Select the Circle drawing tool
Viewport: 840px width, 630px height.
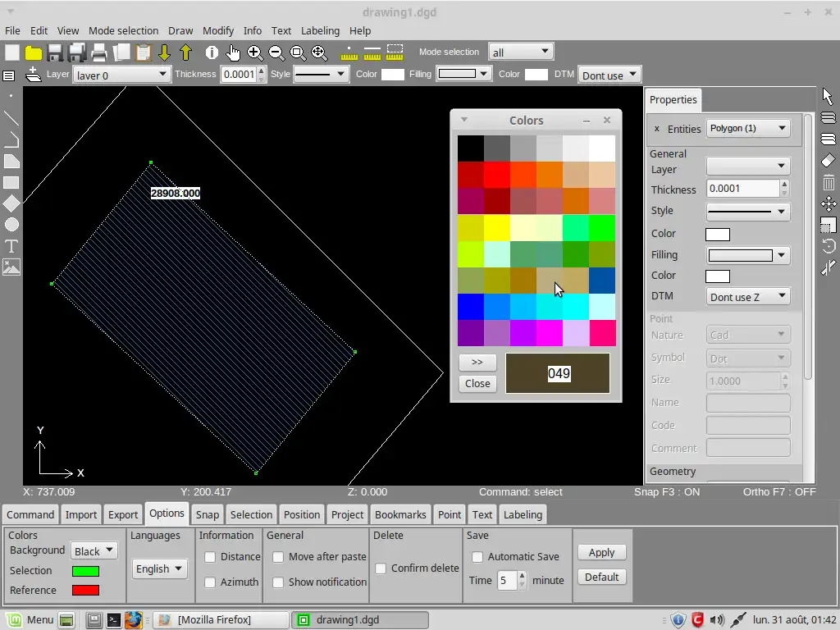click(x=11, y=225)
